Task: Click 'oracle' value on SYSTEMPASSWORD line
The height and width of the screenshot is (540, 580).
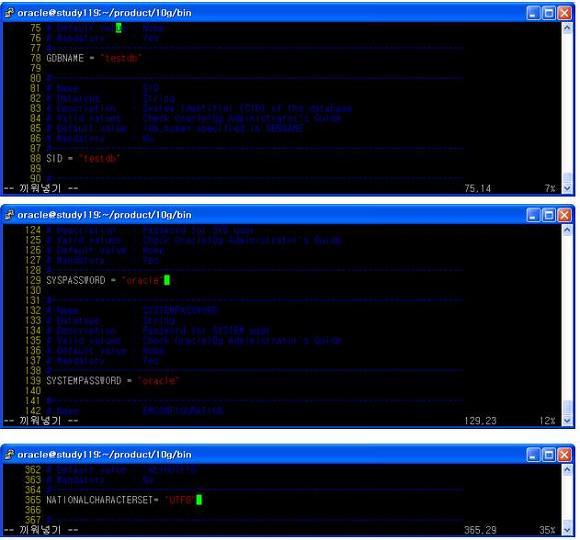Action: click(x=159, y=381)
